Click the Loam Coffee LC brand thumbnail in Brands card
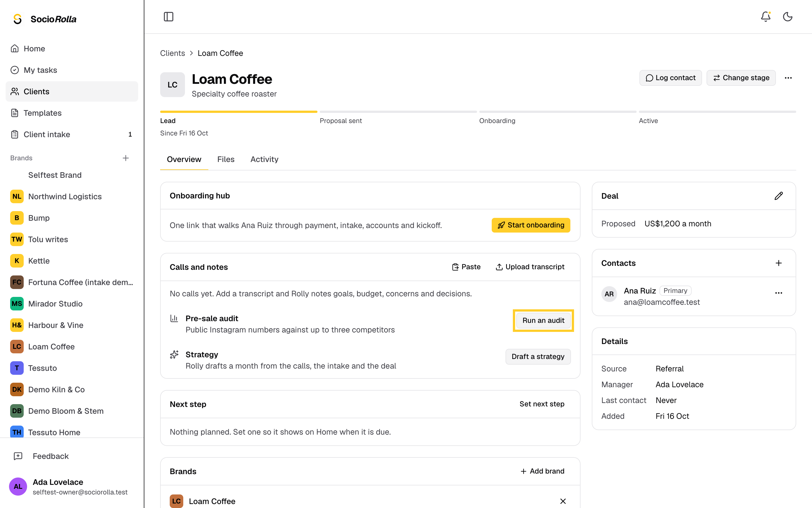 [176, 501]
